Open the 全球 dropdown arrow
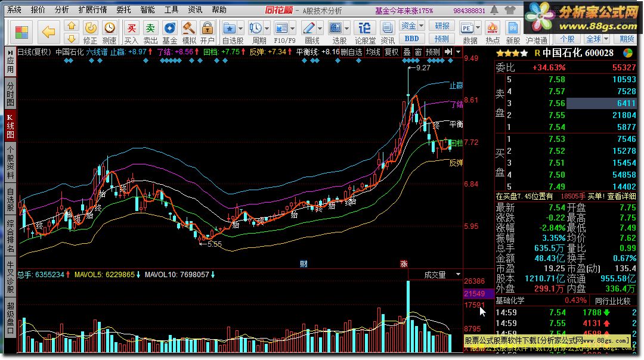This screenshot has height=360, width=644. [x=606, y=39]
